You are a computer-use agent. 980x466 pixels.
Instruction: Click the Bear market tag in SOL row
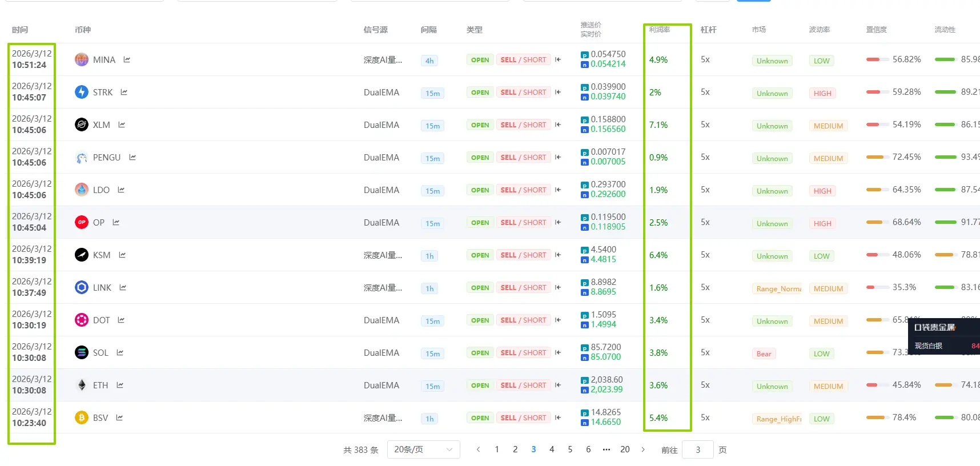[764, 353]
